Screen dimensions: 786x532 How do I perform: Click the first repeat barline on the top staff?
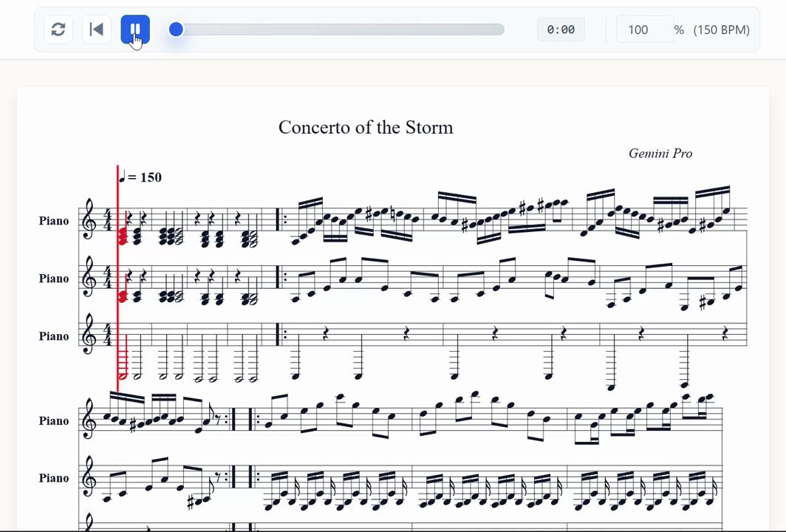[x=281, y=219]
